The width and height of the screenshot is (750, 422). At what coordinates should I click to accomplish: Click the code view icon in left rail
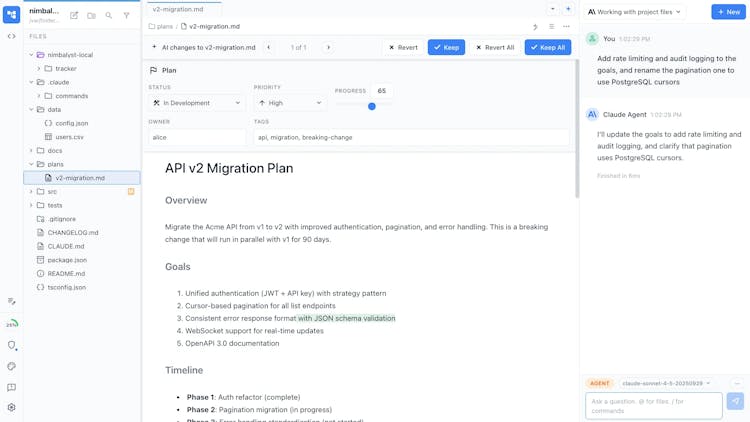click(x=12, y=36)
